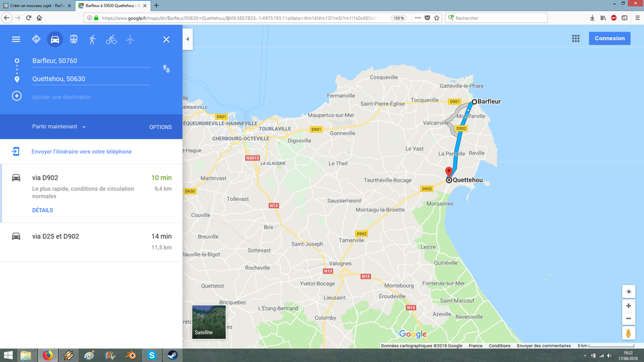Screen dimensions: 644x362
Task: Send itinerary to your phone link
Action: 81,151
